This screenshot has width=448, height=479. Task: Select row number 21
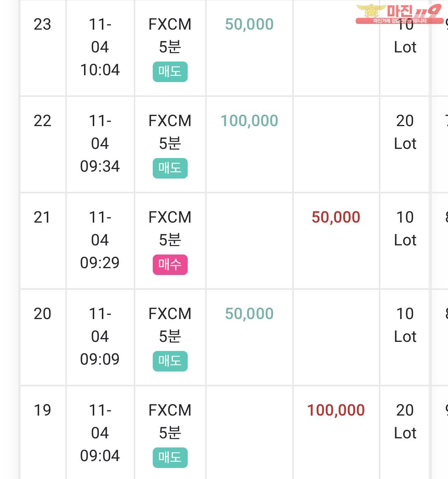point(42,217)
